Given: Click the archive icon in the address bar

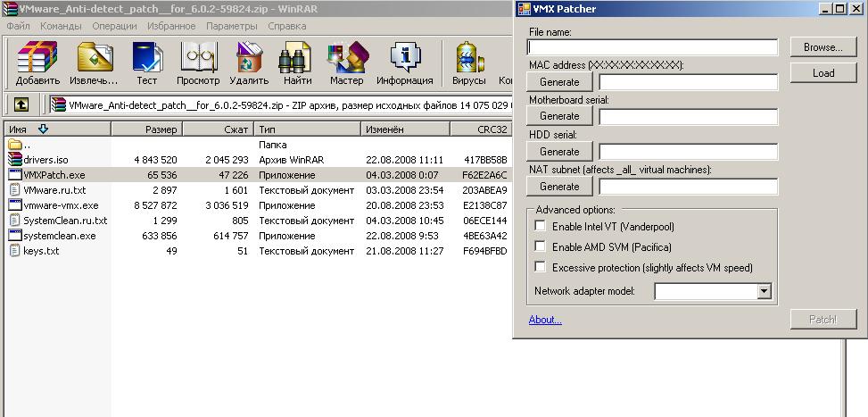Looking at the screenshot, I should click(58, 104).
